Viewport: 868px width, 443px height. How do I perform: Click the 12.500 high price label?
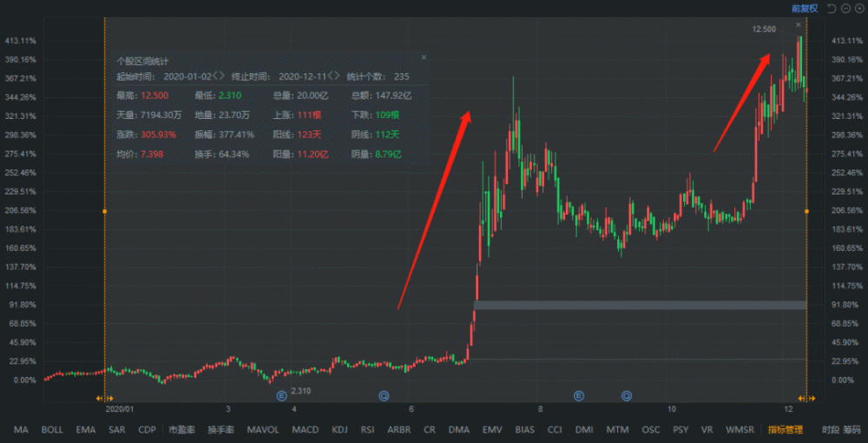click(764, 29)
